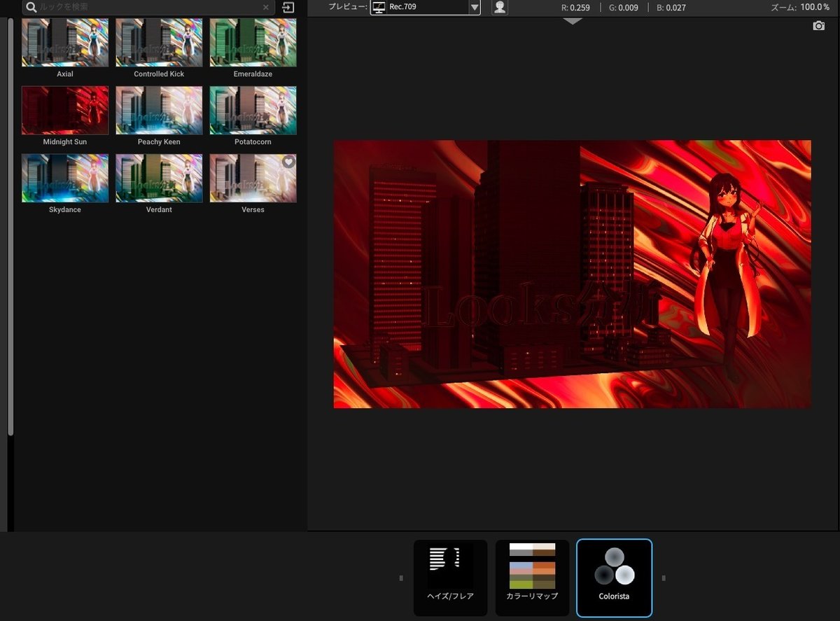840x621 pixels.
Task: Select the Skydance look thumbnail
Action: [x=65, y=178]
